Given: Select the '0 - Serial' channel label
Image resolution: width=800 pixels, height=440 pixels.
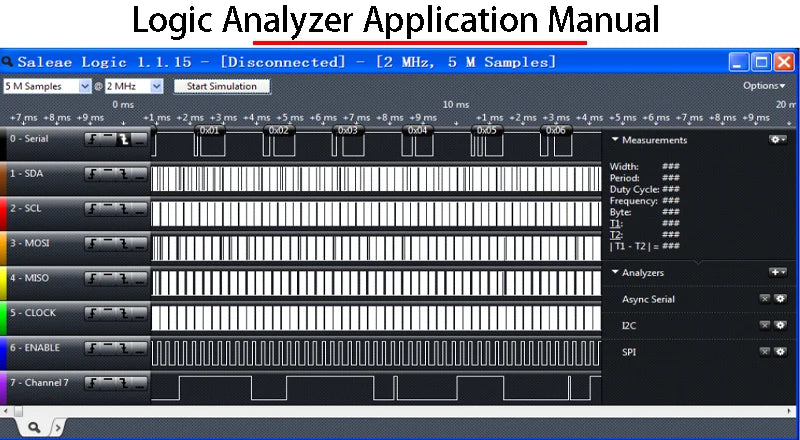Looking at the screenshot, I should coord(29,138).
